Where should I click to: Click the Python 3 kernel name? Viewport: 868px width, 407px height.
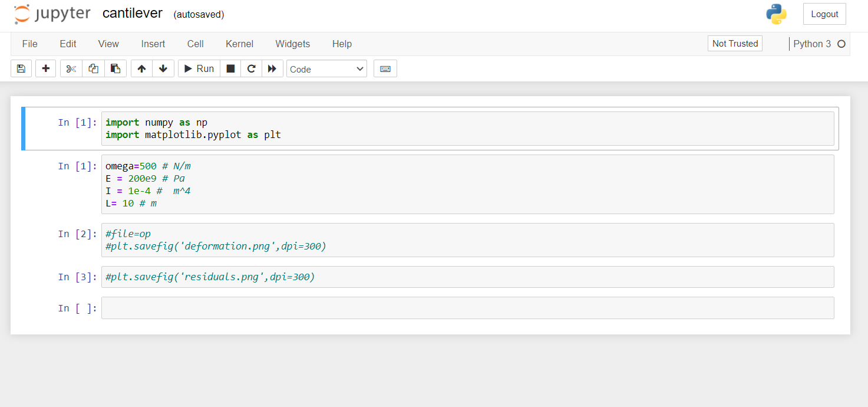[812, 44]
